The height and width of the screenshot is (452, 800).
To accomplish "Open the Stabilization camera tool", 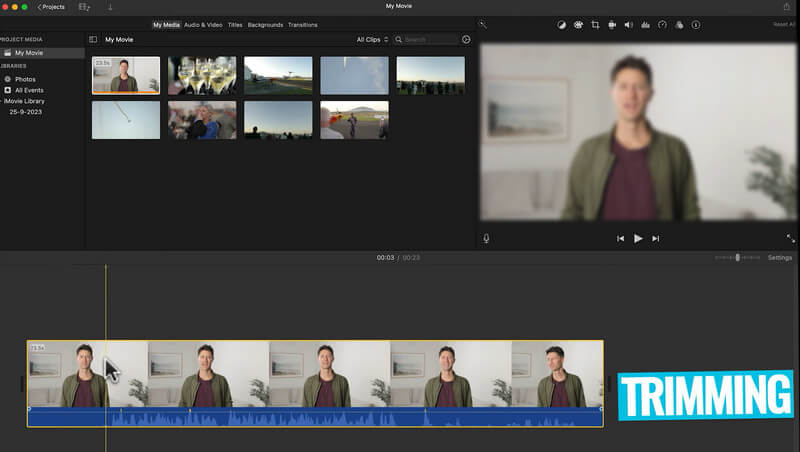I will coord(612,24).
